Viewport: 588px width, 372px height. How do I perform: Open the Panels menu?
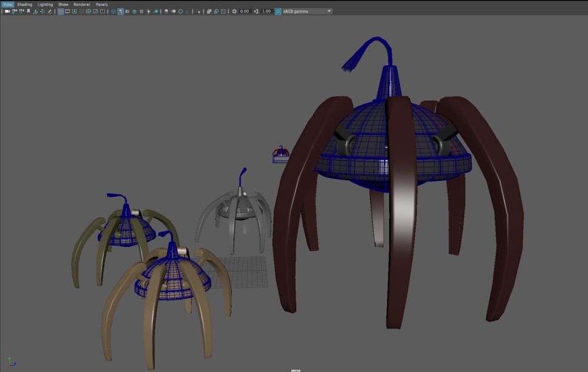tap(102, 4)
